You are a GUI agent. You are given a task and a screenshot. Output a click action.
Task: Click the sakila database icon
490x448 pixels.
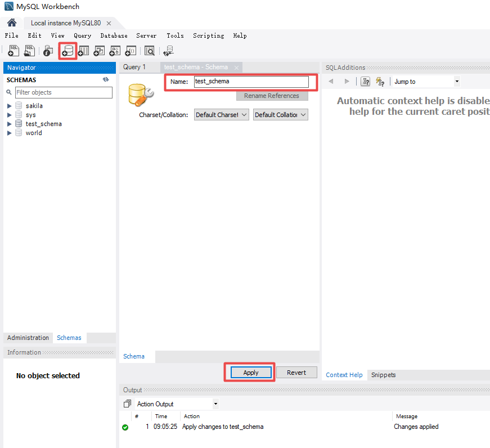[19, 106]
